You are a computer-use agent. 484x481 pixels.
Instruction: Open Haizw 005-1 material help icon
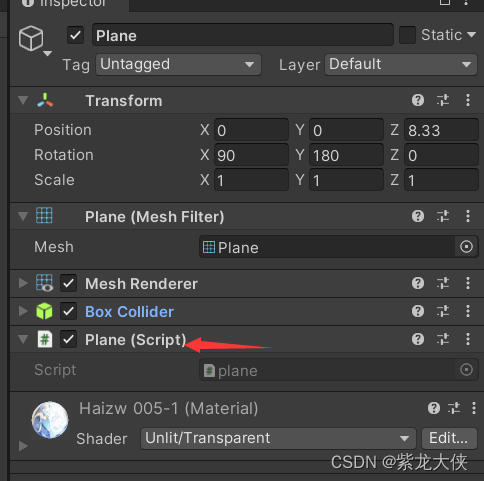[434, 408]
